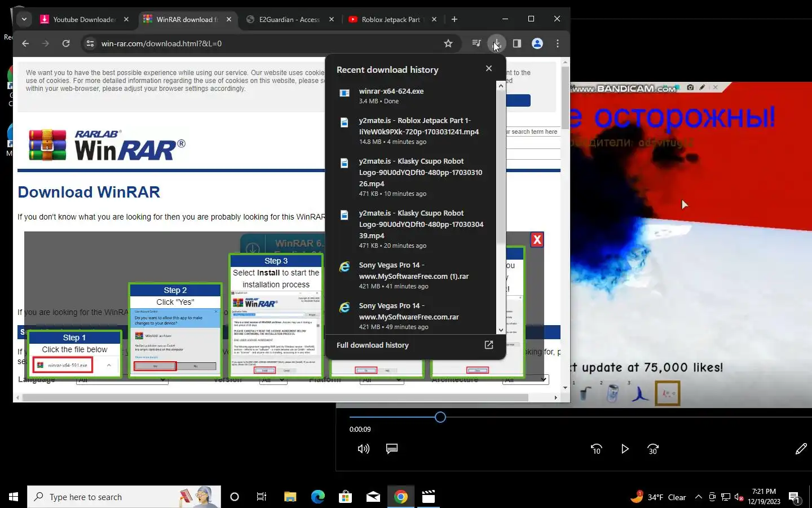
Task: Open Microsoft Store from the taskbar
Action: pyautogui.click(x=345, y=497)
